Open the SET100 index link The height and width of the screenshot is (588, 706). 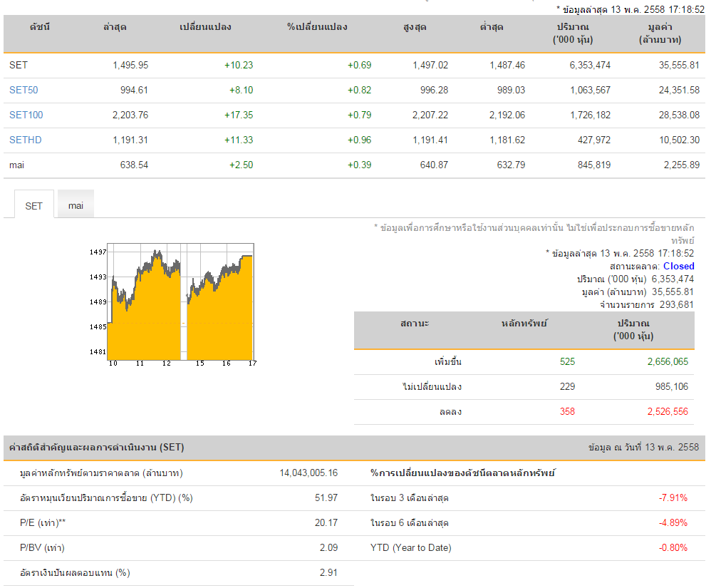(26, 115)
